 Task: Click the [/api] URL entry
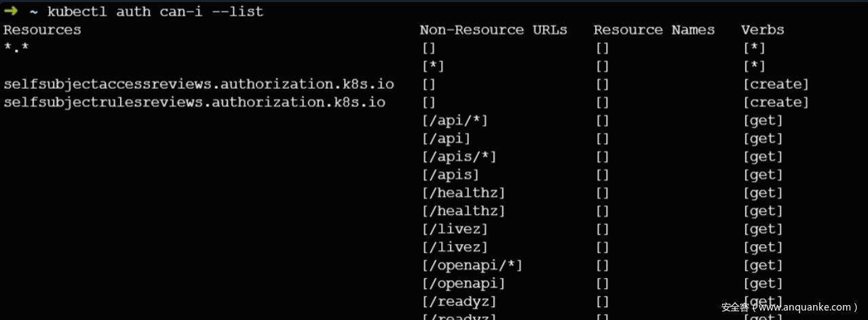[x=445, y=139]
